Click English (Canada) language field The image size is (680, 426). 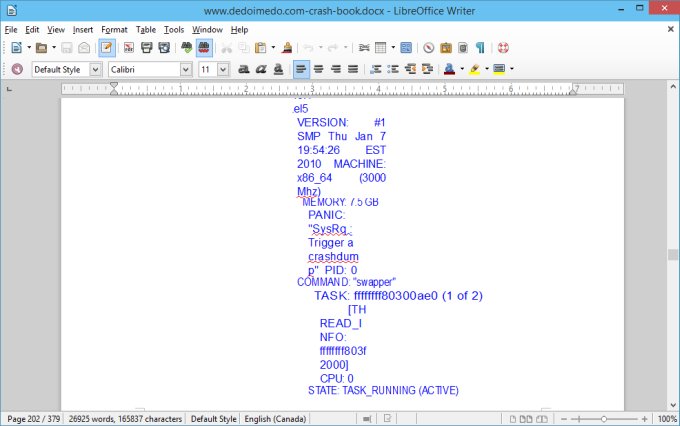coord(275,419)
